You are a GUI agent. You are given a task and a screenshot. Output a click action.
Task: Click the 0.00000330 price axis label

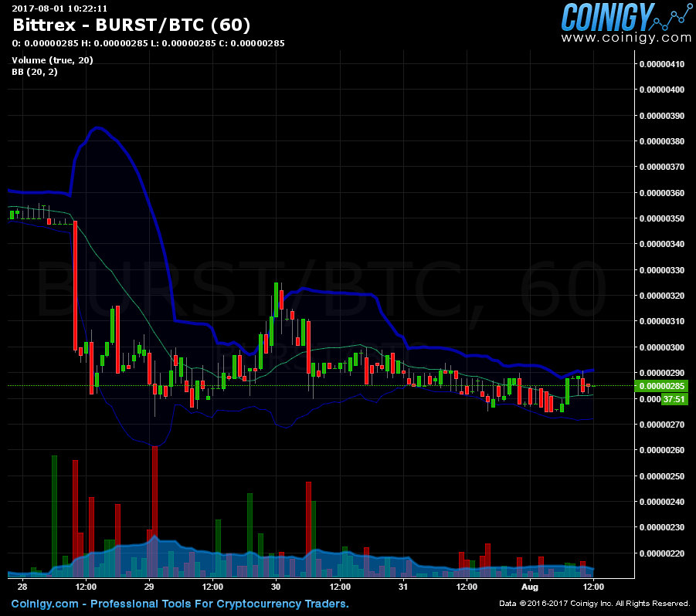(x=662, y=270)
